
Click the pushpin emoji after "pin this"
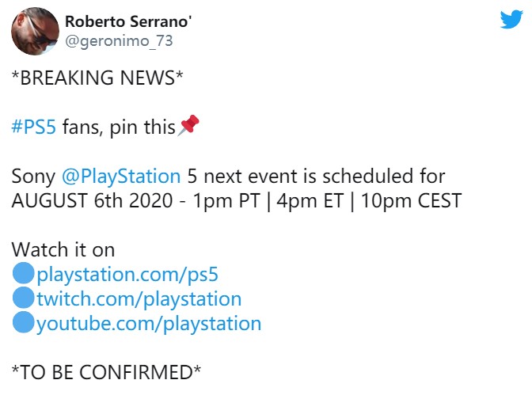[x=188, y=126]
